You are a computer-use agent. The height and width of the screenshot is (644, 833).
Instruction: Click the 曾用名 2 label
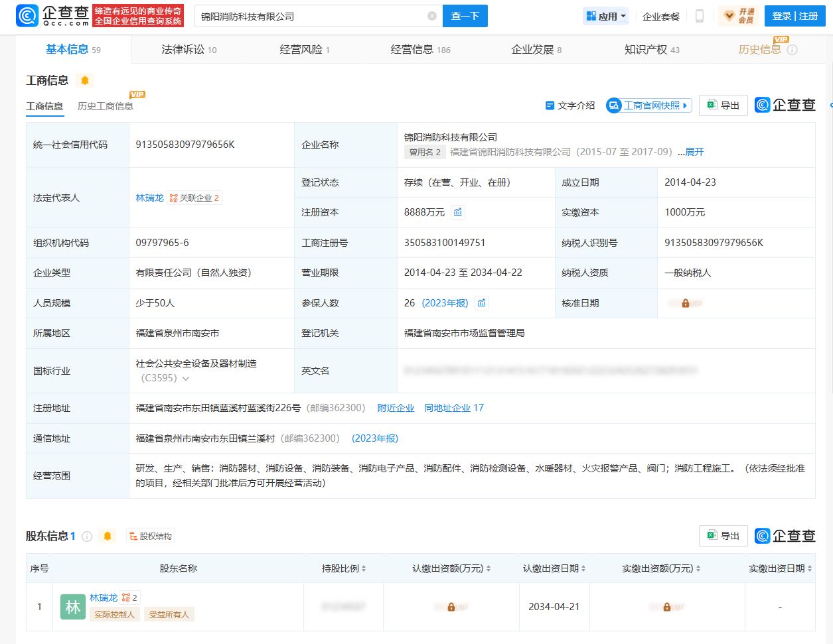coord(425,152)
